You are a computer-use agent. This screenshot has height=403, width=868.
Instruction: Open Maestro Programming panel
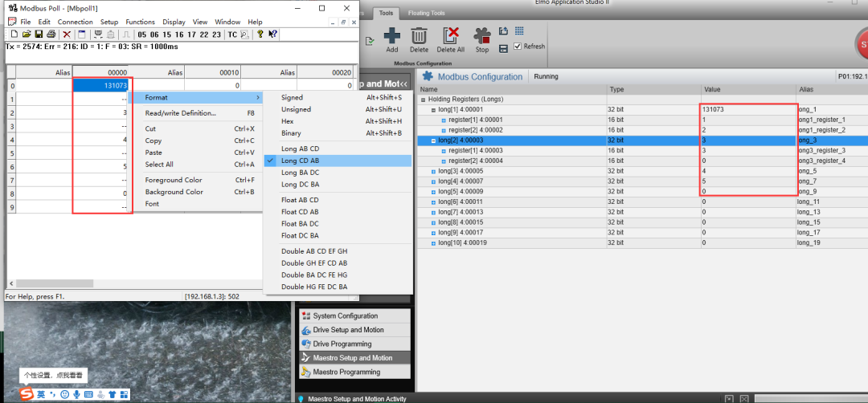click(355, 372)
